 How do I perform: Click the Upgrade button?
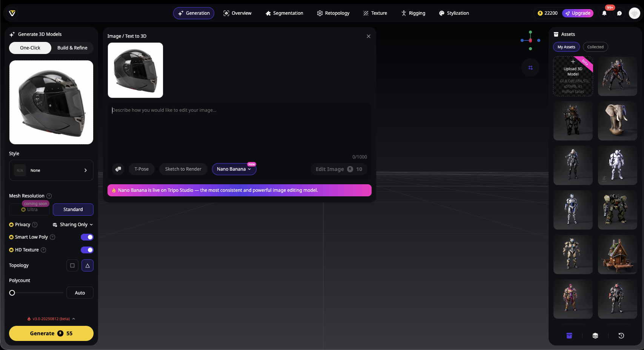578,13
